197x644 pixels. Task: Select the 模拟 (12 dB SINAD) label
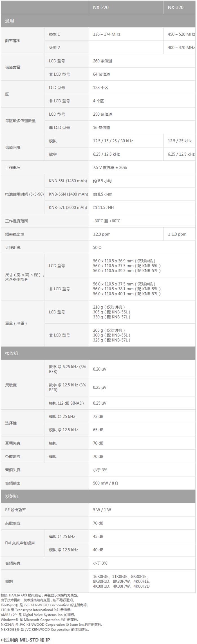coord(66,403)
